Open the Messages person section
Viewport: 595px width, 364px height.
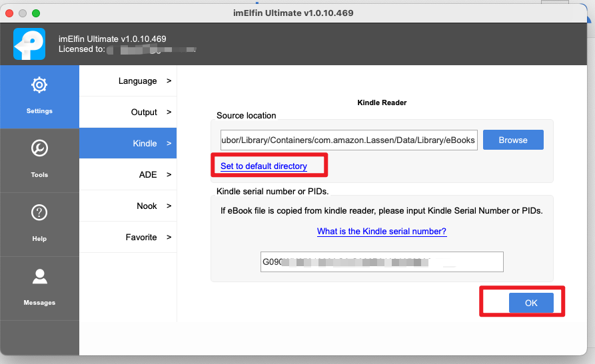pos(39,288)
